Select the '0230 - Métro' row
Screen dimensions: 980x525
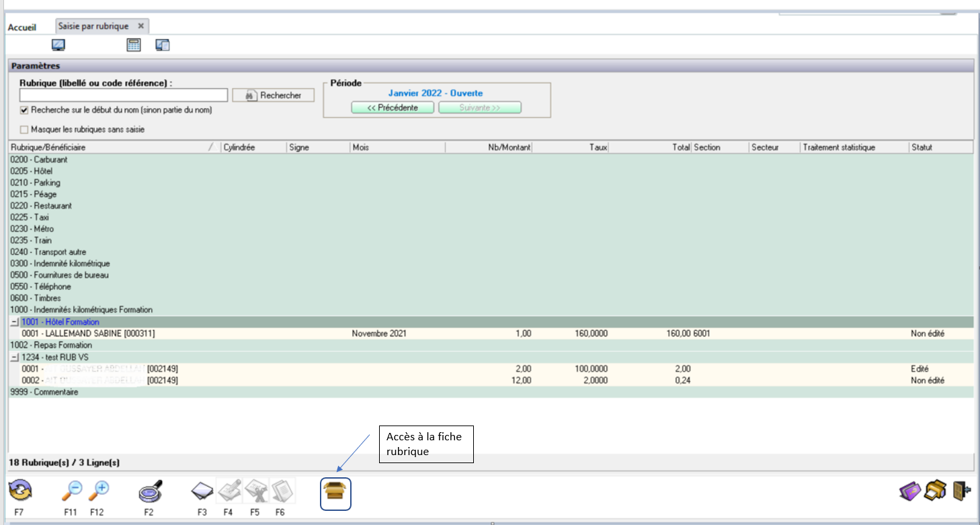click(491, 229)
